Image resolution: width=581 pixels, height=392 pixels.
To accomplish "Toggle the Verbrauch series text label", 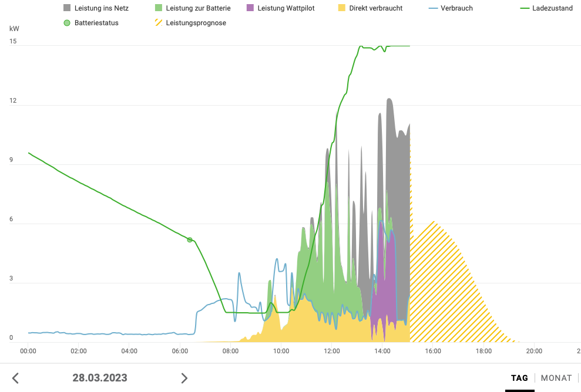I will coord(456,8).
